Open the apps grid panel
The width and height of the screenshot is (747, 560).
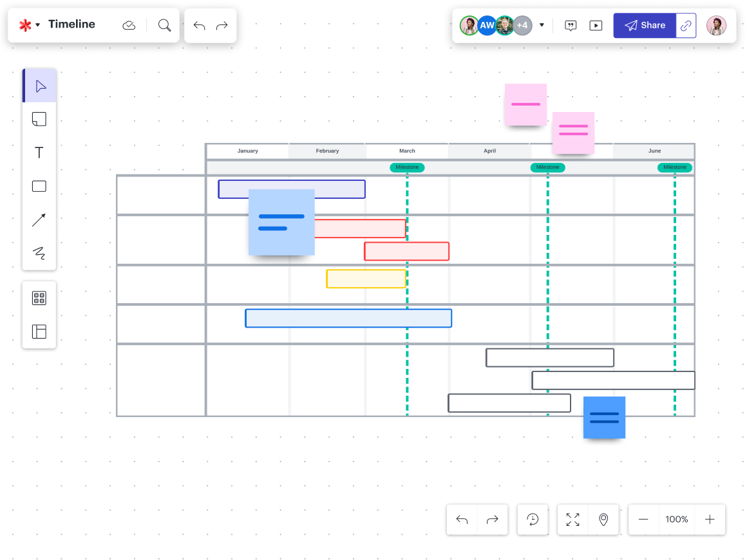click(39, 298)
